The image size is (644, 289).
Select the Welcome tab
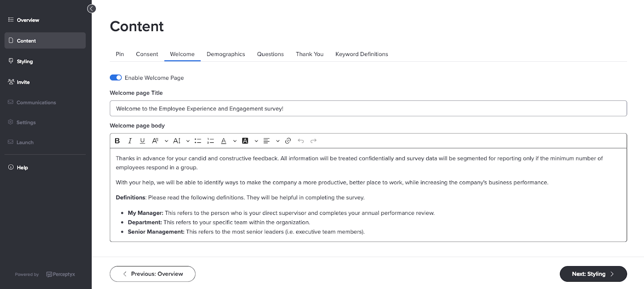pos(182,54)
